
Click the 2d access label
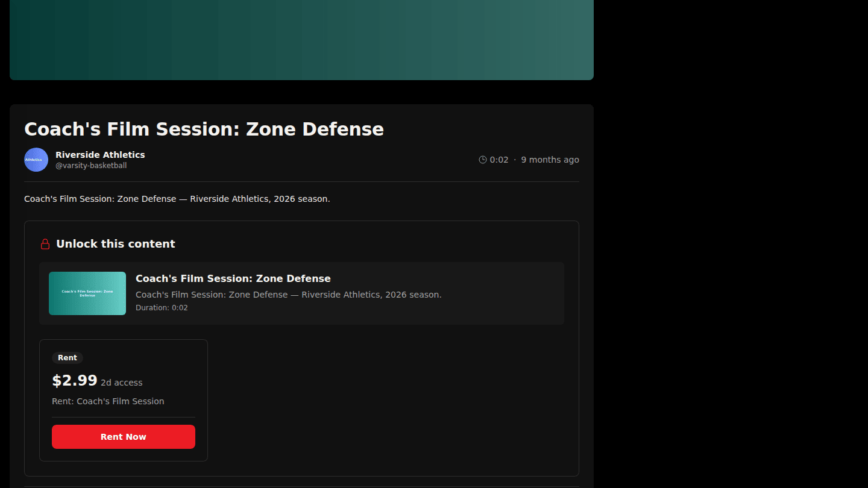point(122,383)
